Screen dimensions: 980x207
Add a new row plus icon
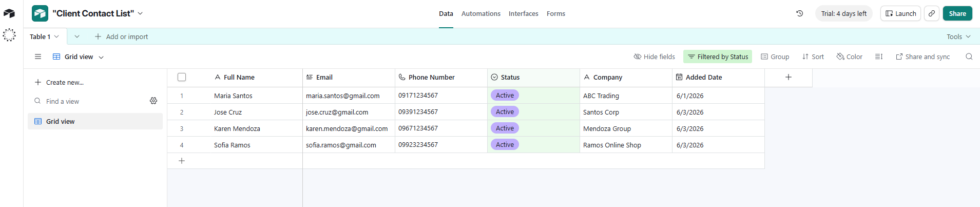point(182,161)
